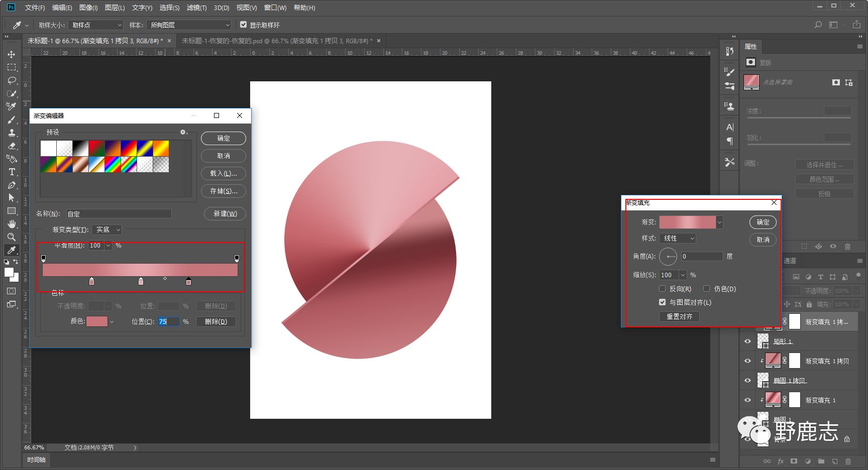Select the Move tool
The height and width of the screenshot is (470, 868).
pos(11,54)
